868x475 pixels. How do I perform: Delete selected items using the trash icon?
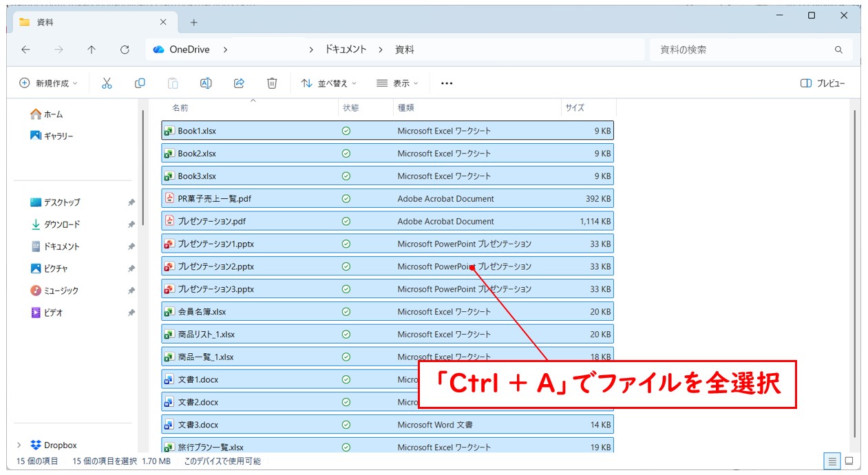click(x=272, y=83)
